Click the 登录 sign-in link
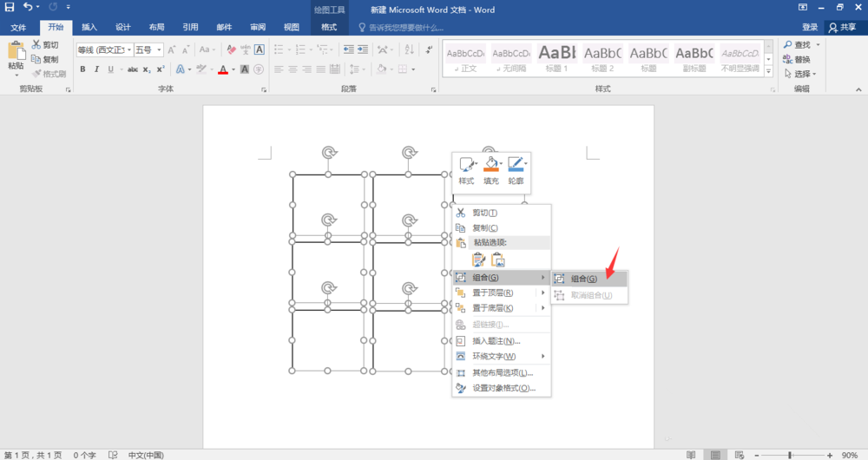 [x=810, y=27]
